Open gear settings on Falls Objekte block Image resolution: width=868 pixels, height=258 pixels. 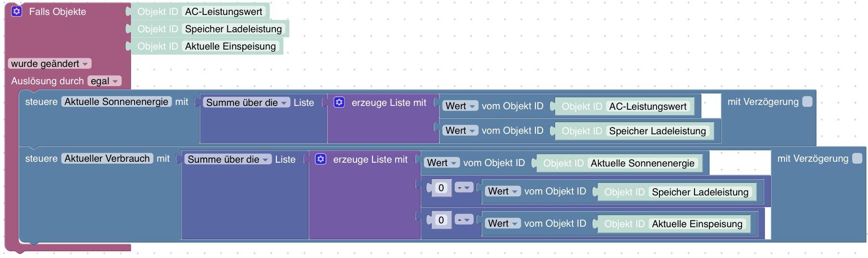pos(17,11)
